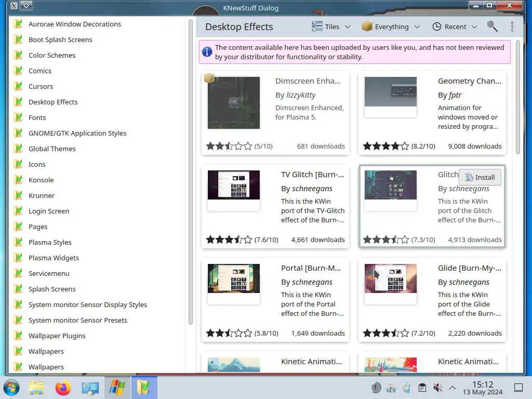Open the start menu orb on taskbar
Screen dimensions: 532x399
point(11,388)
